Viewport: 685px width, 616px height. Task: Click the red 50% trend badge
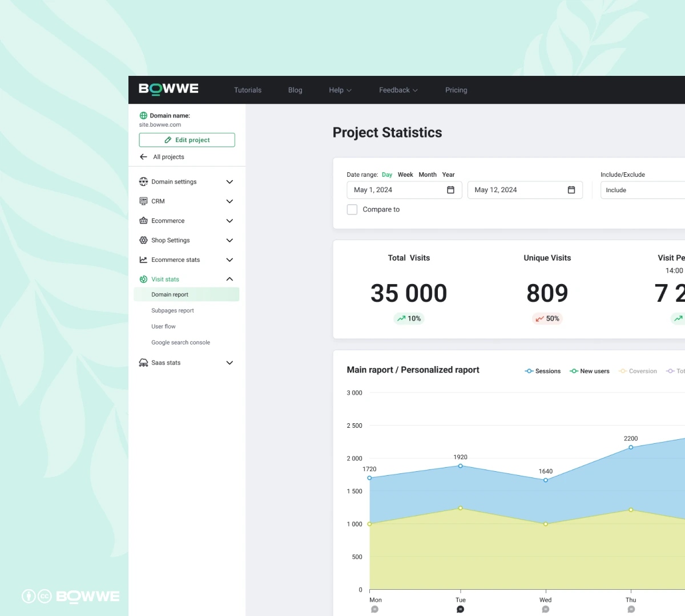pos(547,318)
